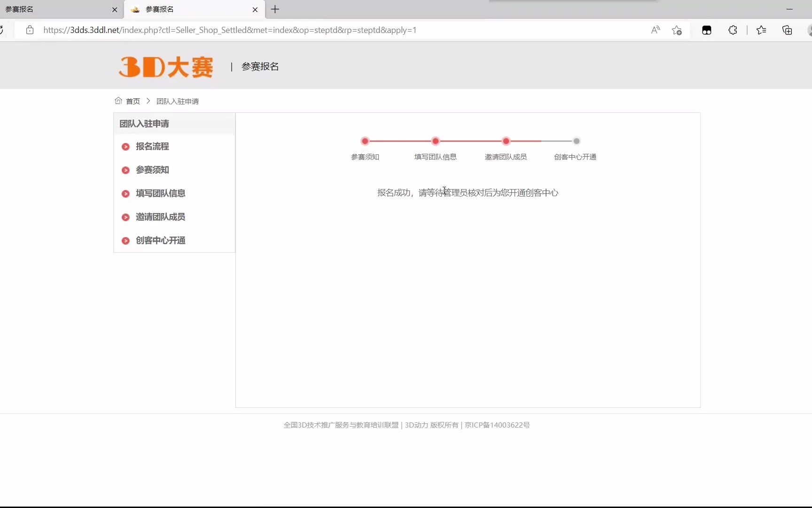812x508 pixels.
Task: View site info lock icon
Action: [x=30, y=30]
